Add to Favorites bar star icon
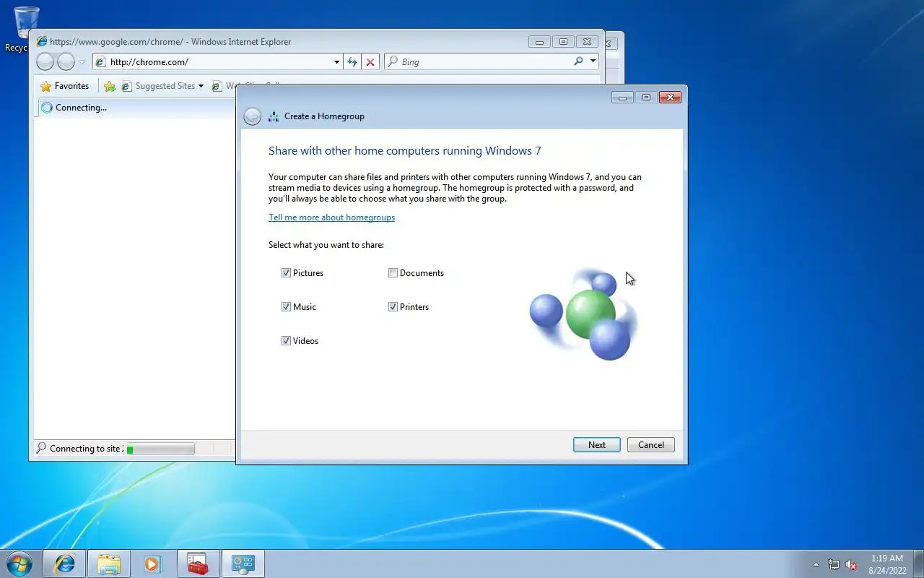Viewport: 924px width, 578px height. pos(110,86)
